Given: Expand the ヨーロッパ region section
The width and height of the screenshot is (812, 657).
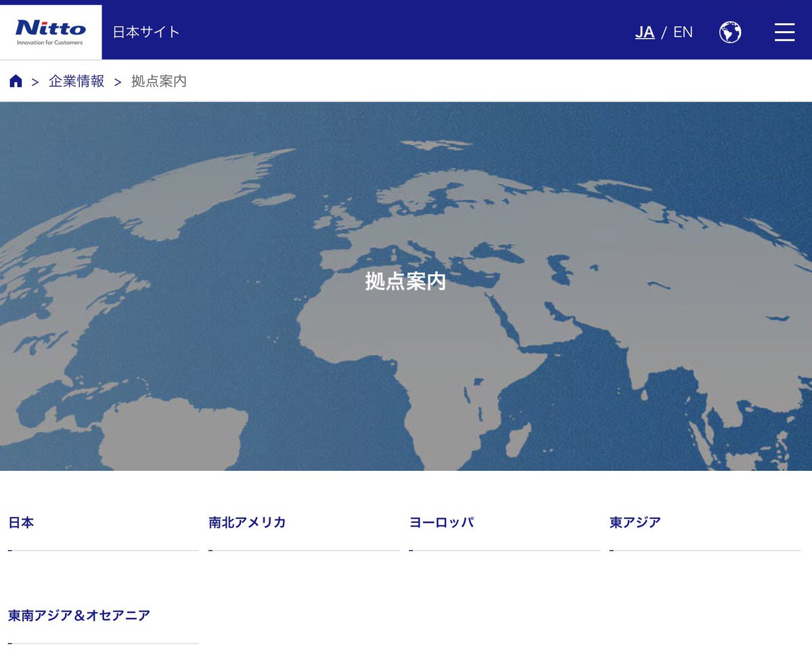Looking at the screenshot, I should (442, 522).
